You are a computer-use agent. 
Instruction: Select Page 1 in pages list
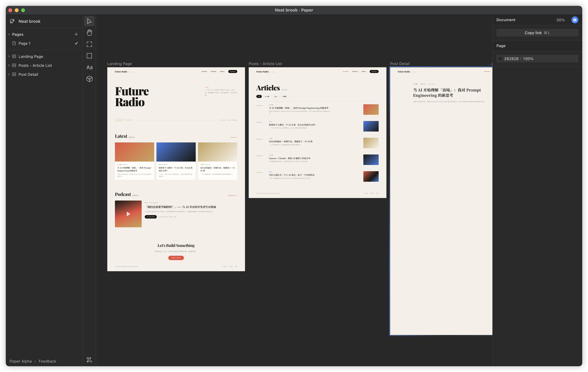(x=24, y=43)
